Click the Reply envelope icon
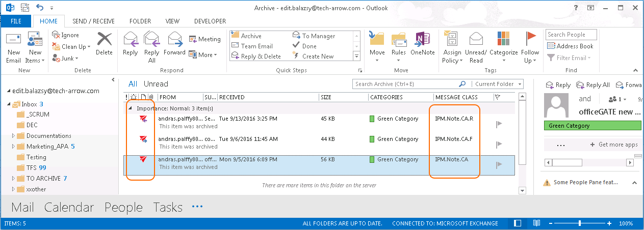 [x=131, y=39]
